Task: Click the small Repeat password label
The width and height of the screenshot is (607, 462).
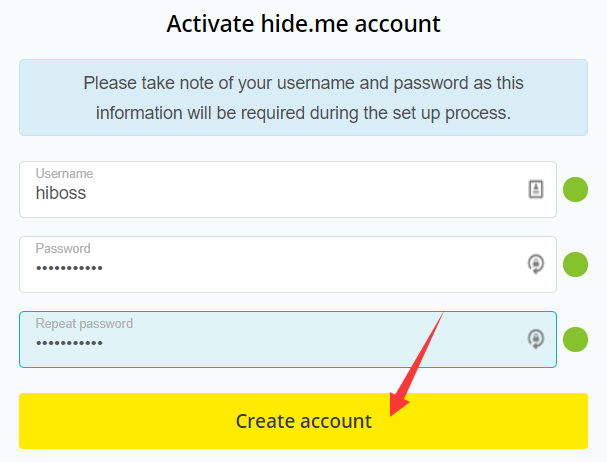Action: tap(84, 323)
